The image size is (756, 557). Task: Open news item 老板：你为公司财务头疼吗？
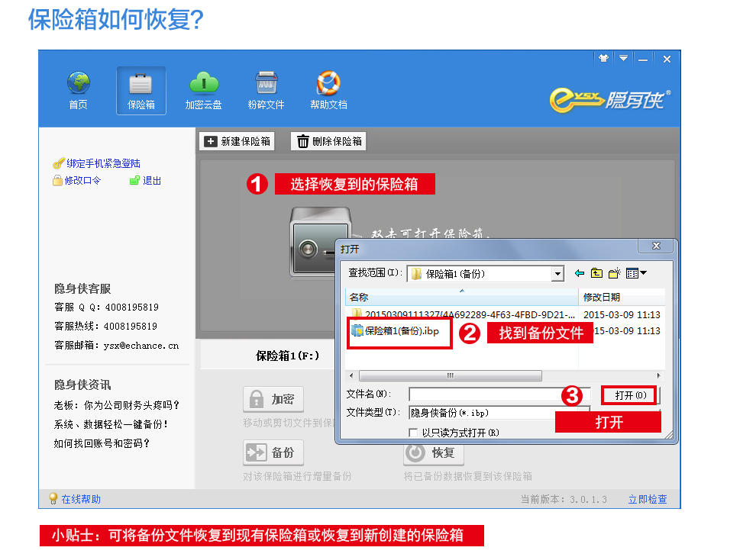[x=117, y=405]
